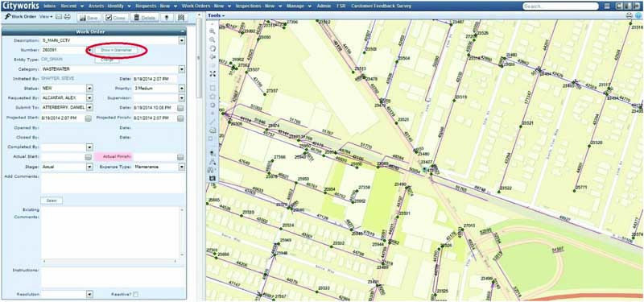Open the Manage menu

click(x=298, y=6)
